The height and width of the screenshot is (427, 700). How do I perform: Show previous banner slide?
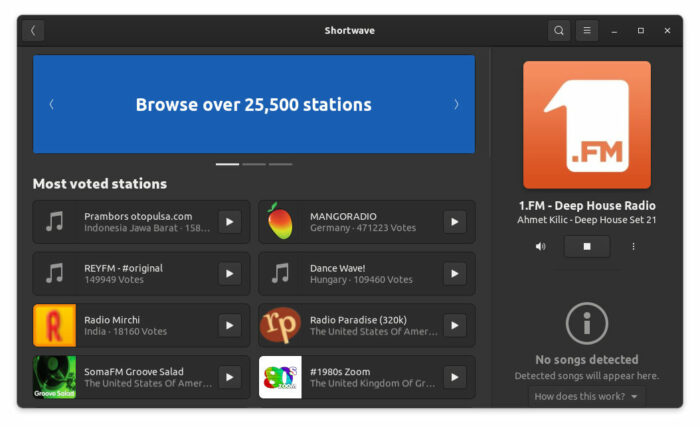click(x=51, y=105)
